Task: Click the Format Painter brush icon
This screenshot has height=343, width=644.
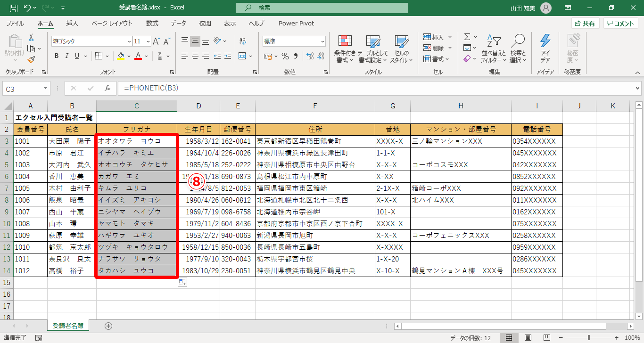Action: coord(31,59)
